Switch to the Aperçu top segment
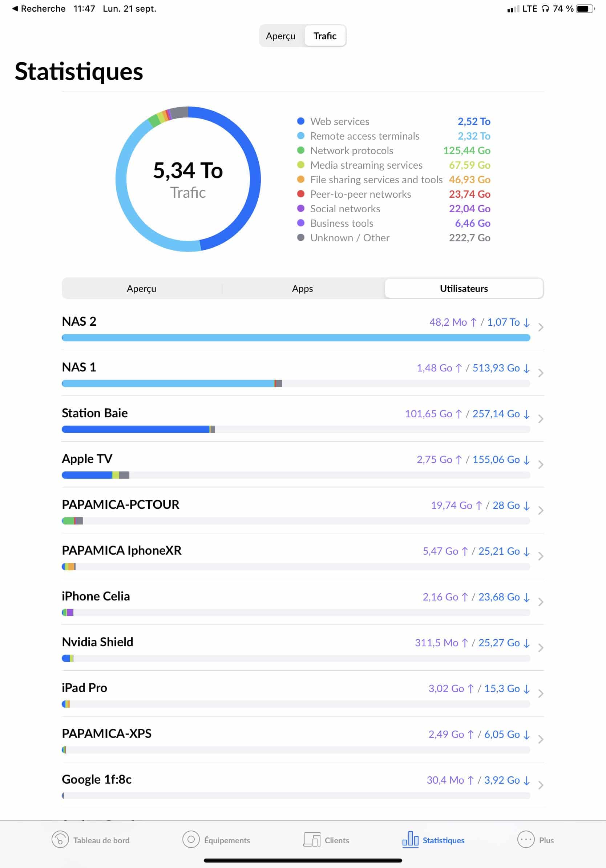The image size is (606, 868). [x=281, y=36]
